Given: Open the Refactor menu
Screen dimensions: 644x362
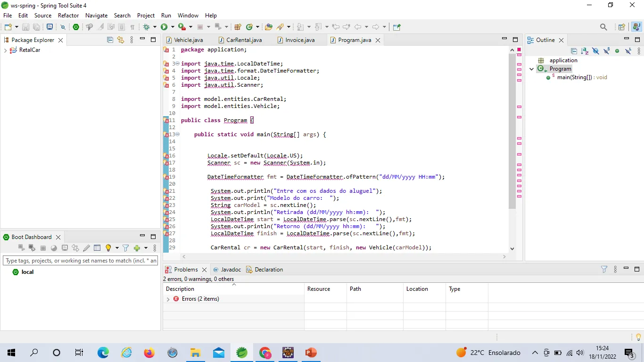Looking at the screenshot, I should [x=68, y=16].
